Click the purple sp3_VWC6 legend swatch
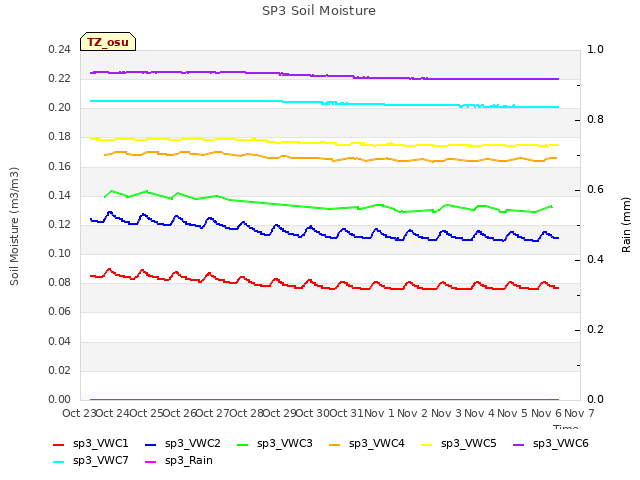 pos(518,444)
